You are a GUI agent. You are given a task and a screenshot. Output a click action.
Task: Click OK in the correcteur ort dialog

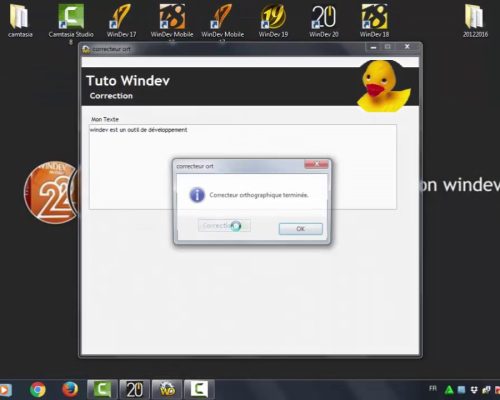click(x=301, y=229)
